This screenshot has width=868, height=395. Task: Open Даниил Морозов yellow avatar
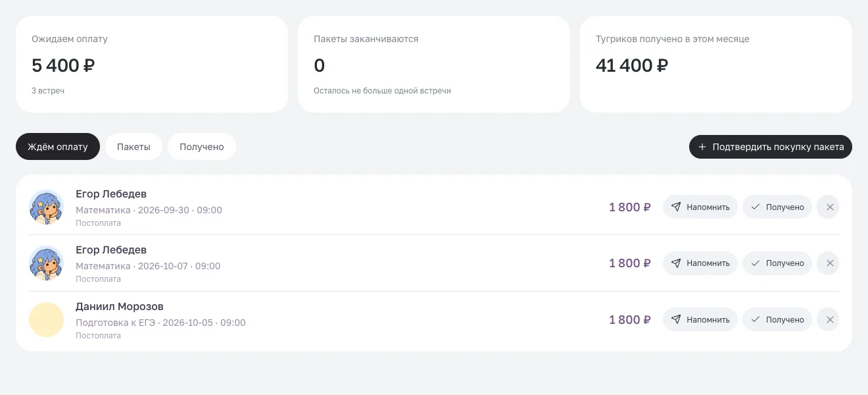[x=46, y=319]
